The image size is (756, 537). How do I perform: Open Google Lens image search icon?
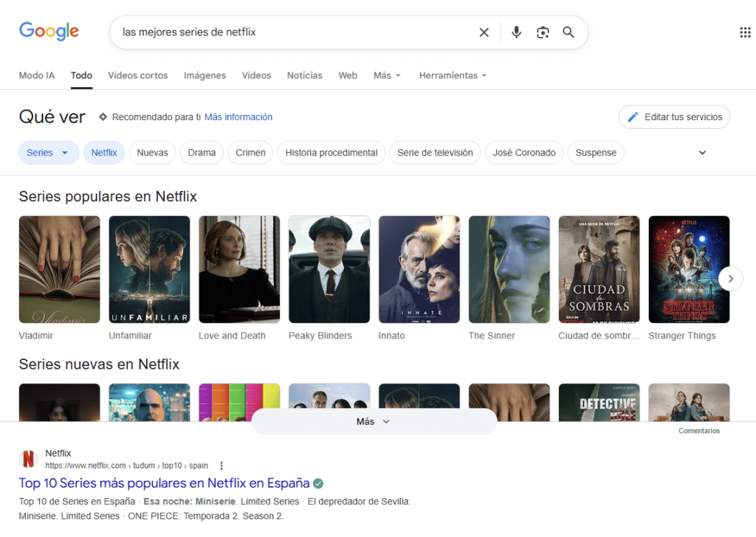pyautogui.click(x=543, y=32)
